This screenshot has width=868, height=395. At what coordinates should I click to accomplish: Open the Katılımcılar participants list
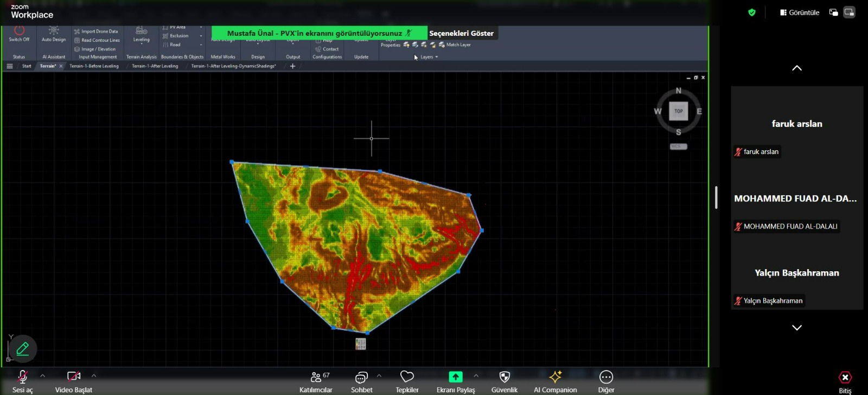point(316,377)
